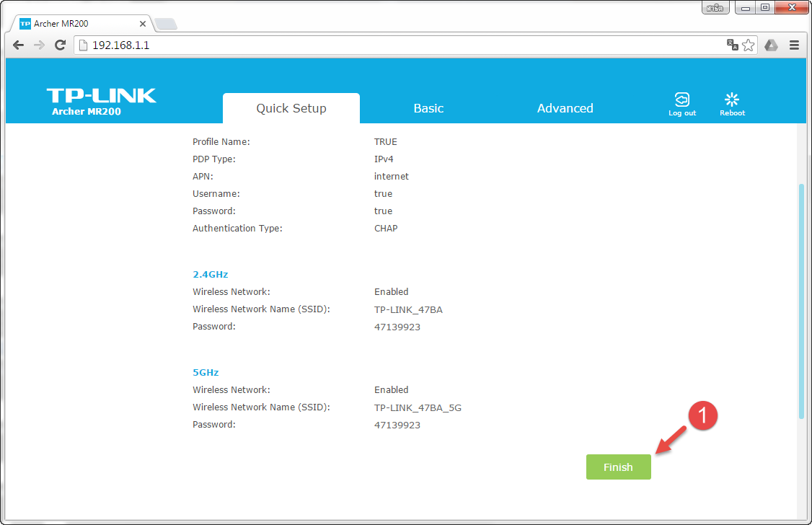Switch to the Quick Setup tab
812x525 pixels.
(x=291, y=108)
